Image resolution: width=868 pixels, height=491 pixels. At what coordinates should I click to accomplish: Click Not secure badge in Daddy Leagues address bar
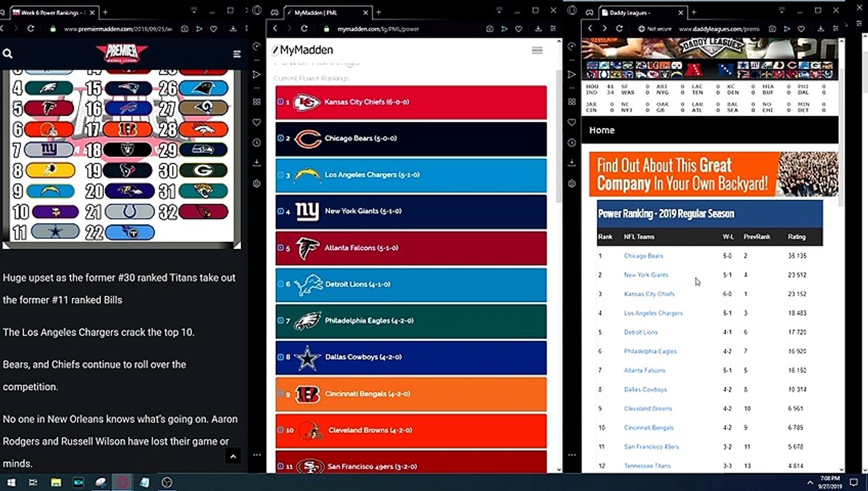655,29
